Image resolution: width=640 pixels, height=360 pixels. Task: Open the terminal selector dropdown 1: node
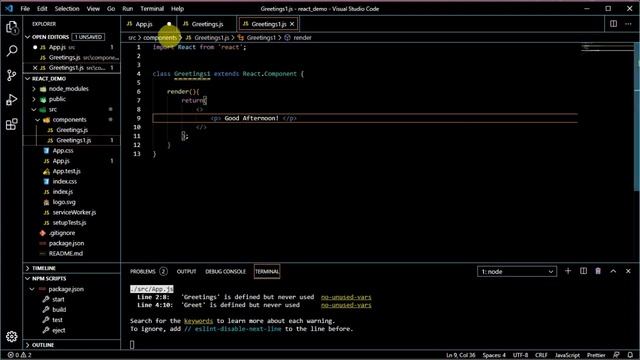pos(517,271)
